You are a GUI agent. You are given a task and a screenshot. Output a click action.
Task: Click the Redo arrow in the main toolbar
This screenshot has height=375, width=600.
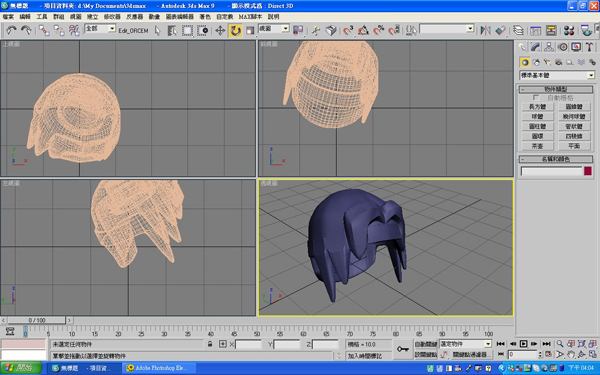(x=26, y=30)
